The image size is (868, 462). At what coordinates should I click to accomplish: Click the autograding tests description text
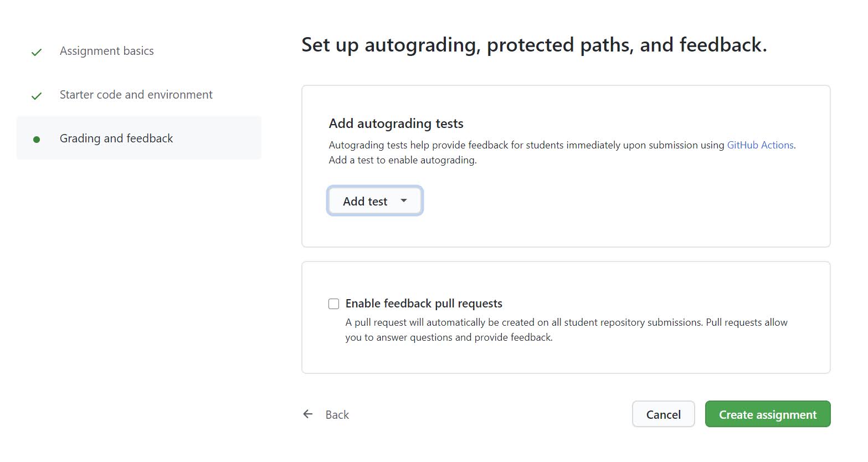coord(526,145)
